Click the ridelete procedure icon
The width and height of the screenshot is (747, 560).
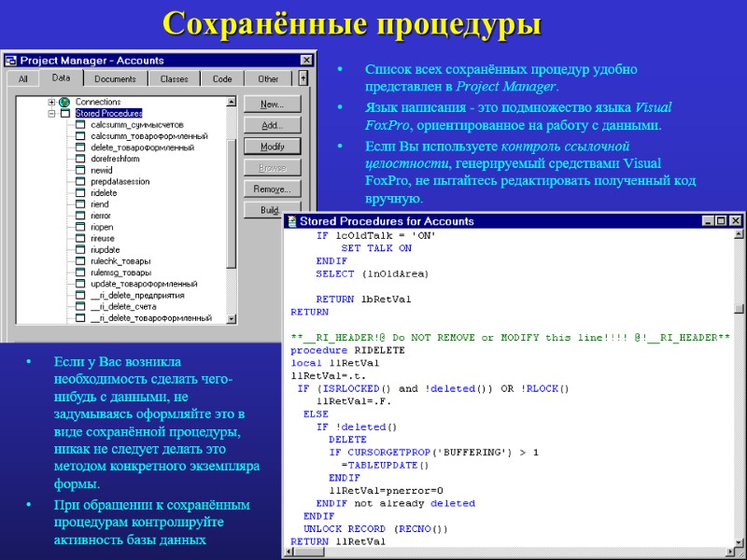click(x=79, y=192)
